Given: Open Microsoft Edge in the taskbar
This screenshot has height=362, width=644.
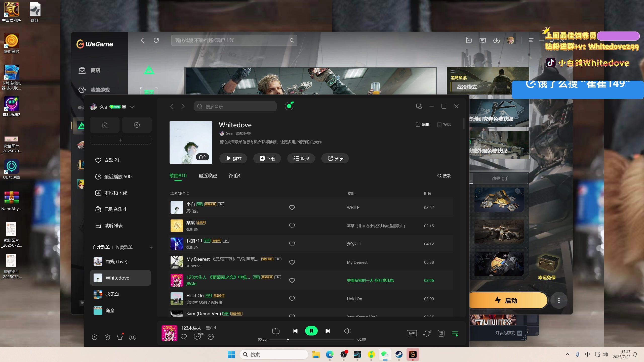Looking at the screenshot, I should coord(330,354).
